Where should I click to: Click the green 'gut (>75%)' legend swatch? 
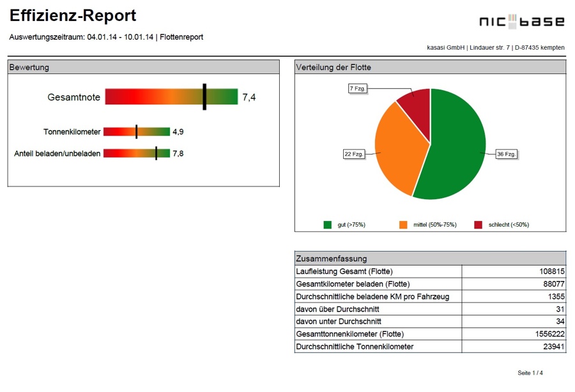point(328,225)
